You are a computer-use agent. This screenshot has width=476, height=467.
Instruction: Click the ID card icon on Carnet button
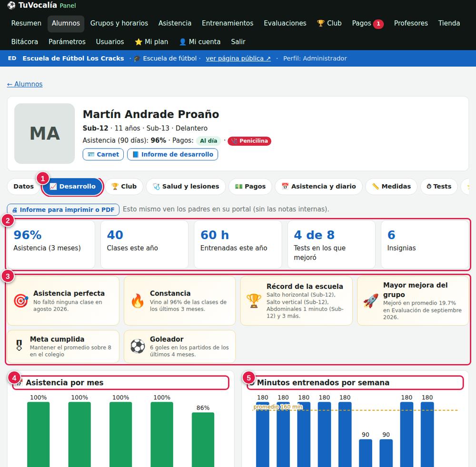91,155
